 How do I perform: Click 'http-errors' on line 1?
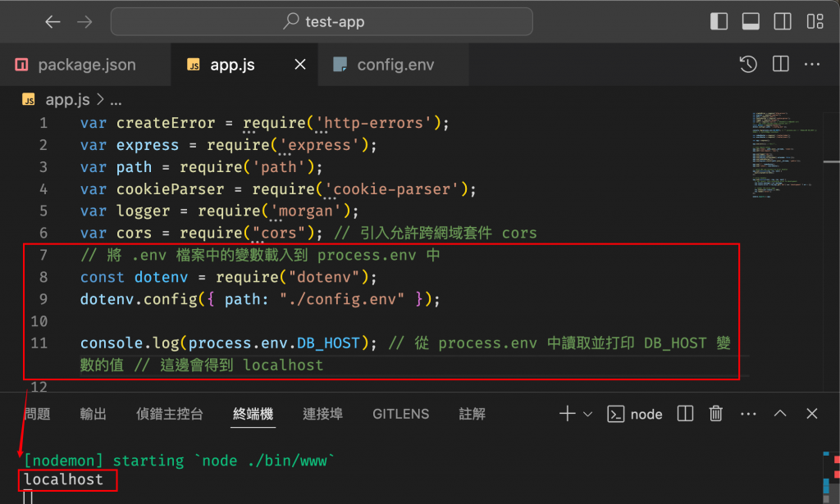pyautogui.click(x=373, y=123)
